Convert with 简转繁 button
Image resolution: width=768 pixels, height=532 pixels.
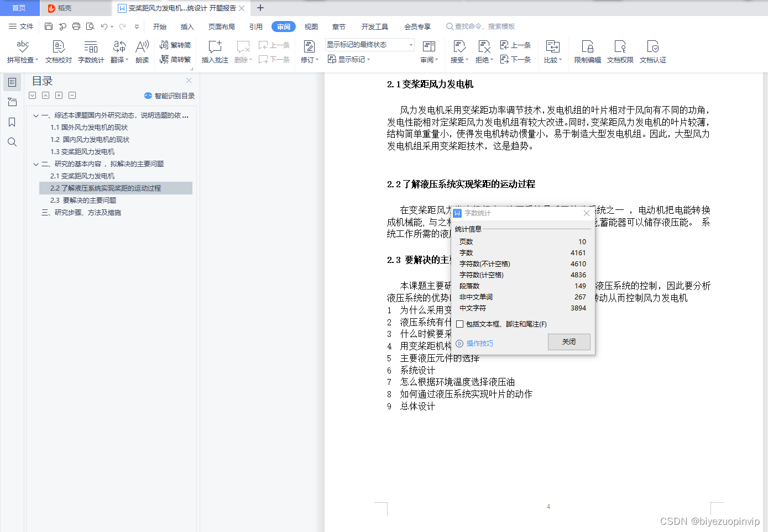click(x=175, y=59)
